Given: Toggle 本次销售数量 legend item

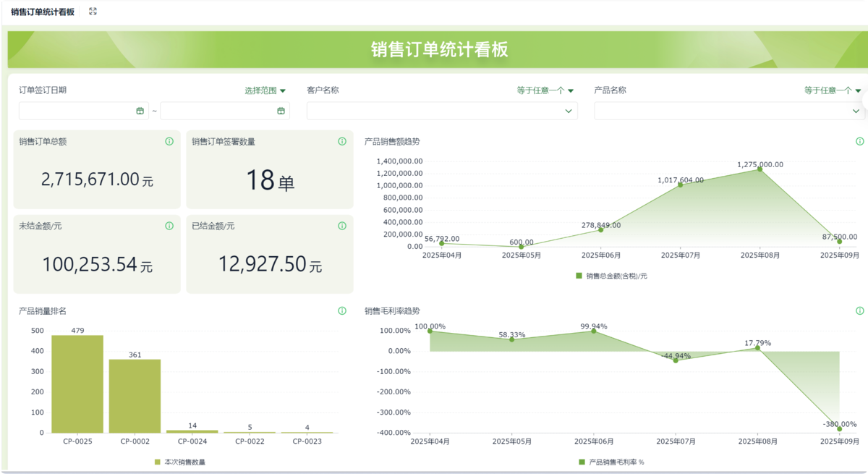Looking at the screenshot, I should pos(180,462).
